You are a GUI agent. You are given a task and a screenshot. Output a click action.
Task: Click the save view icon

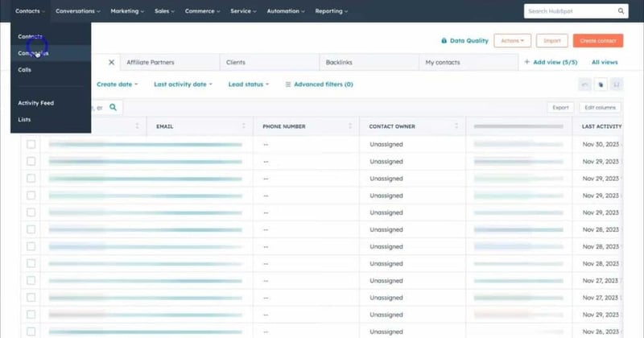tap(616, 84)
